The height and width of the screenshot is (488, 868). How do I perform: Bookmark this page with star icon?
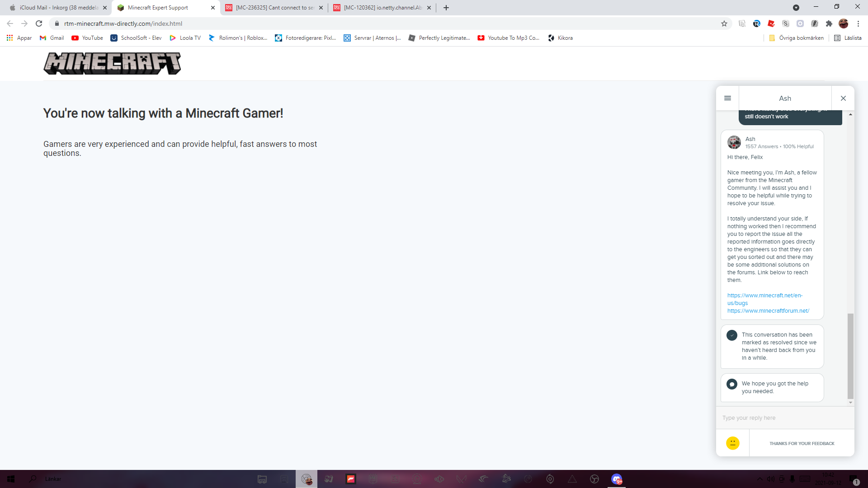[724, 23]
